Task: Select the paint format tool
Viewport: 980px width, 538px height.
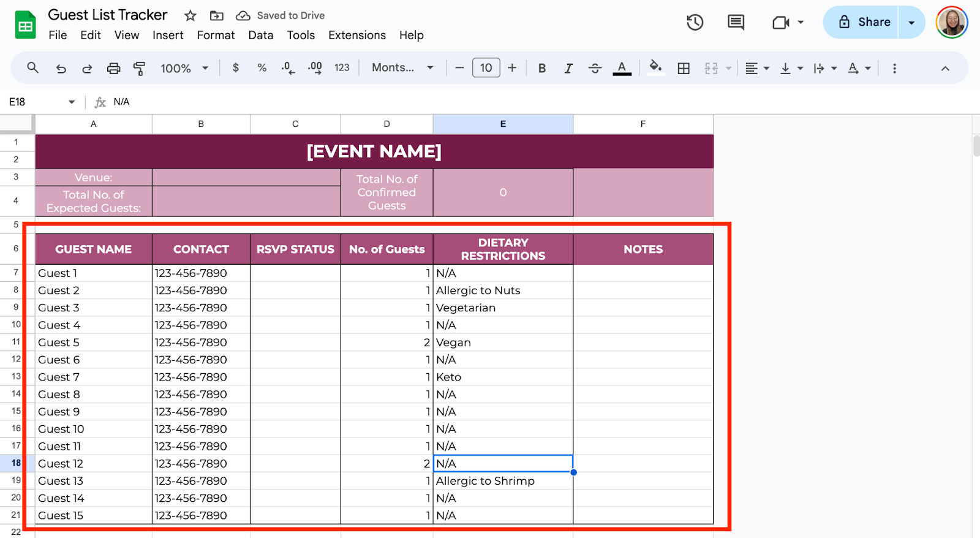Action: 140,69
